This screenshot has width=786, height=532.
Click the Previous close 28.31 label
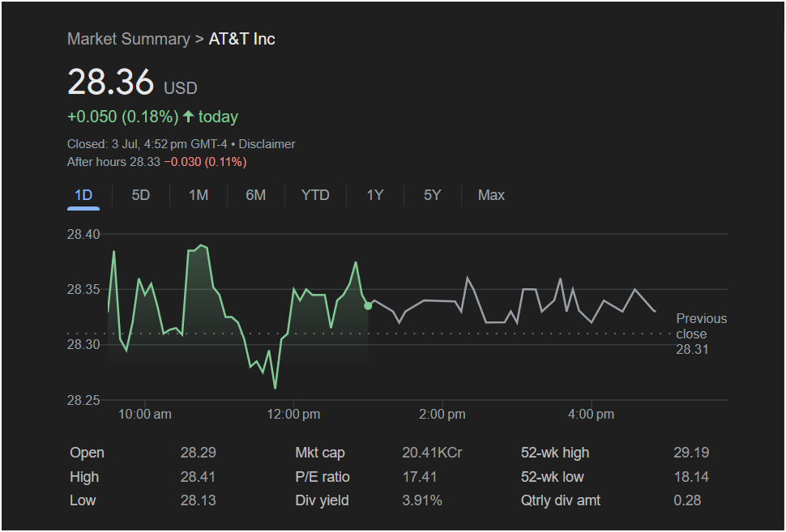point(701,334)
